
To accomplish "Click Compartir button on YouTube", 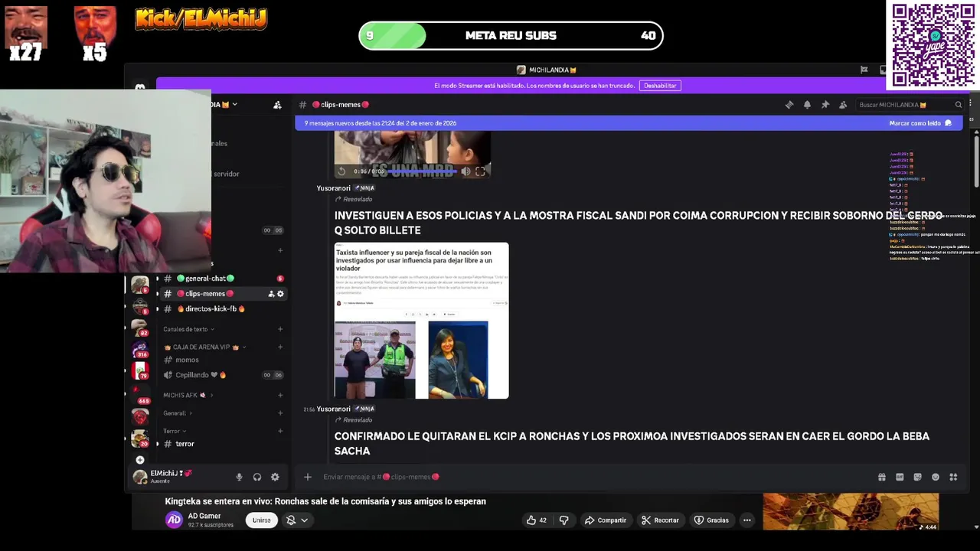I will [606, 520].
